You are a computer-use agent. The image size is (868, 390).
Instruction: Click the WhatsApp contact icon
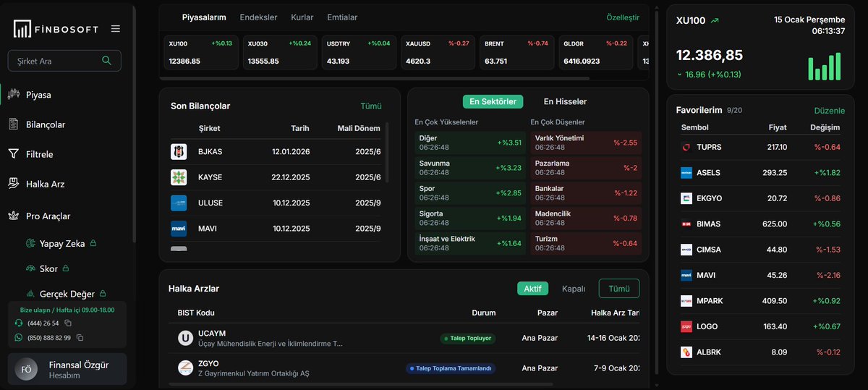pyautogui.click(x=19, y=338)
